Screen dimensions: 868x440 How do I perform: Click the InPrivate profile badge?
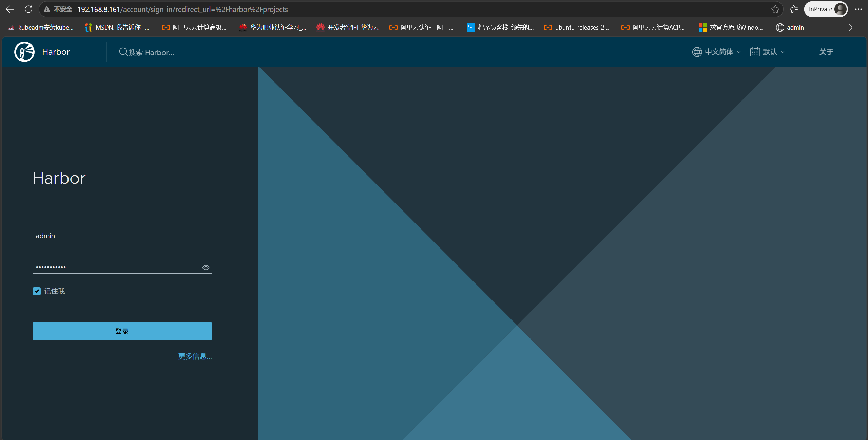(826, 9)
